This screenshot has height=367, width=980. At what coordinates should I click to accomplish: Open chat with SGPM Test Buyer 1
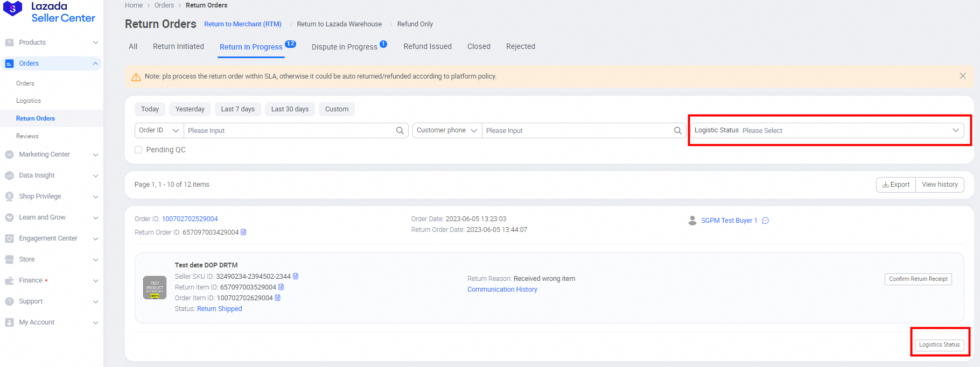point(765,221)
